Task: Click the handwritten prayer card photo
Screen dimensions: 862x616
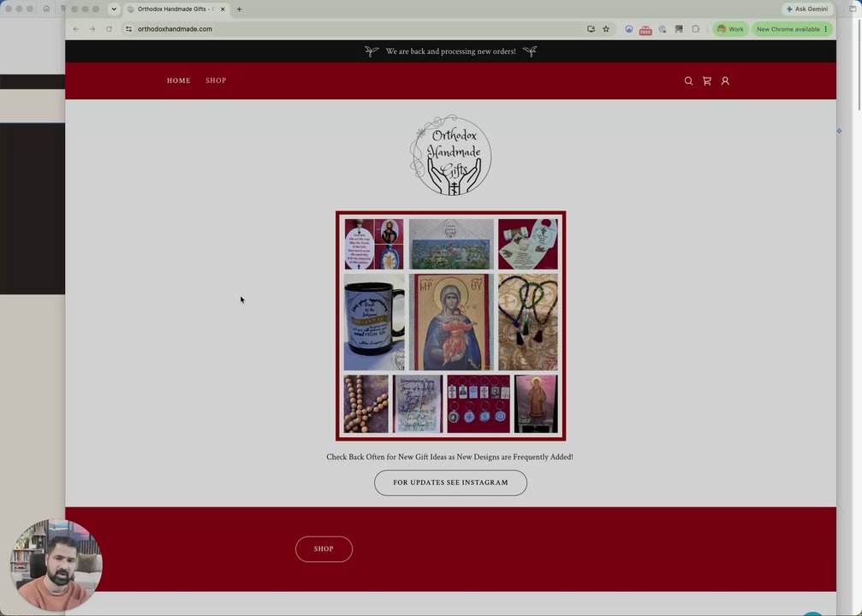Action: 418,404
